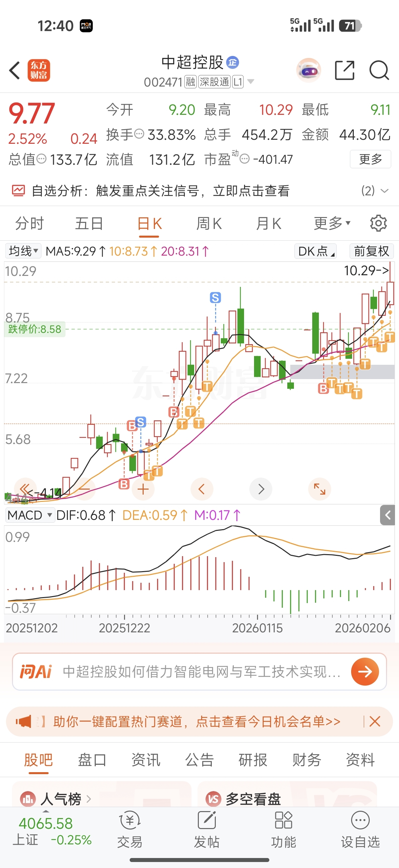Tap the current price 9.77

pos(31,113)
